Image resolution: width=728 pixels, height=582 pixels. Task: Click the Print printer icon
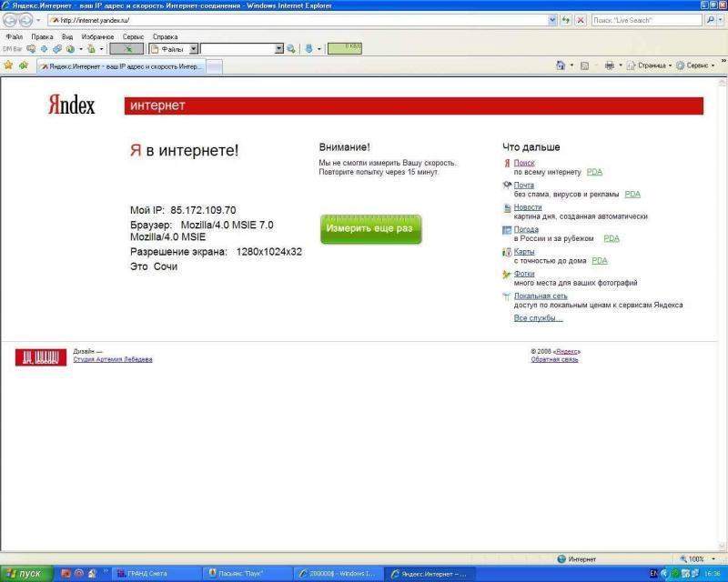[610, 65]
